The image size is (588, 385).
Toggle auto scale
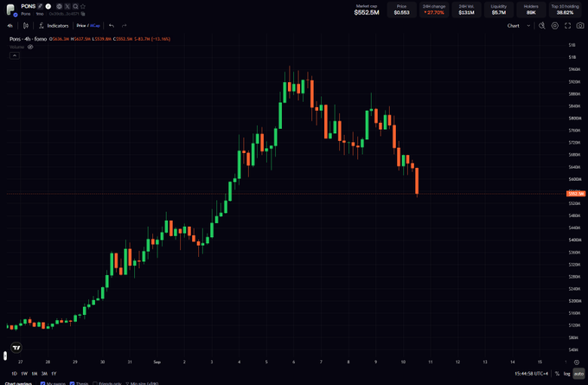578,374
